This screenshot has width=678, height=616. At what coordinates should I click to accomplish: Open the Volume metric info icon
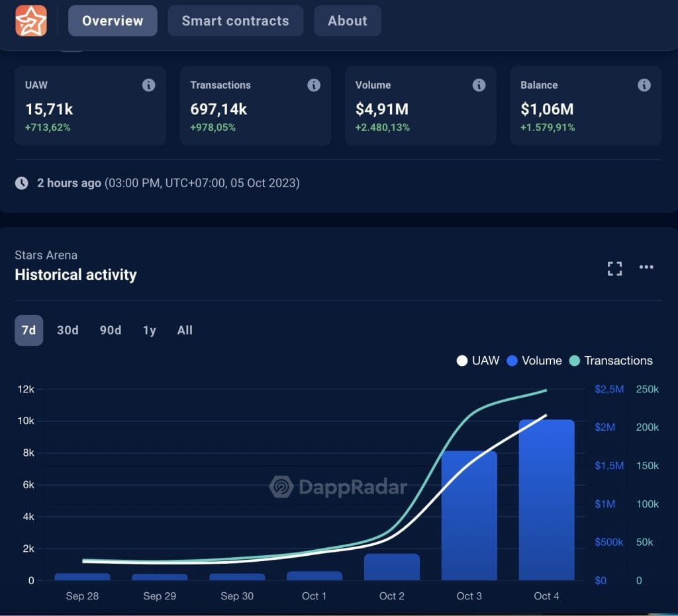(x=478, y=85)
